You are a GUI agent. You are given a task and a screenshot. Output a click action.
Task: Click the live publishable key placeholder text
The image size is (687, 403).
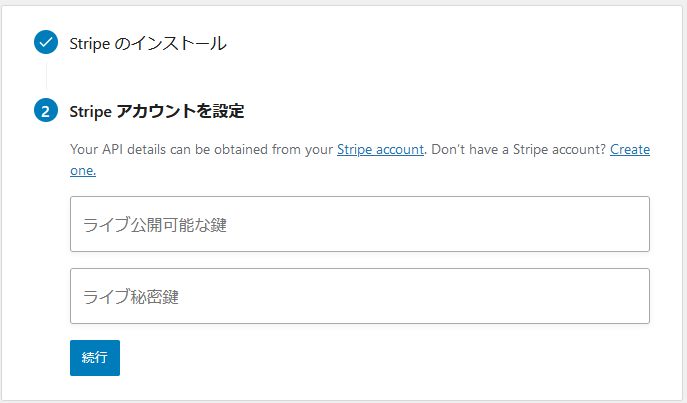[155, 225]
